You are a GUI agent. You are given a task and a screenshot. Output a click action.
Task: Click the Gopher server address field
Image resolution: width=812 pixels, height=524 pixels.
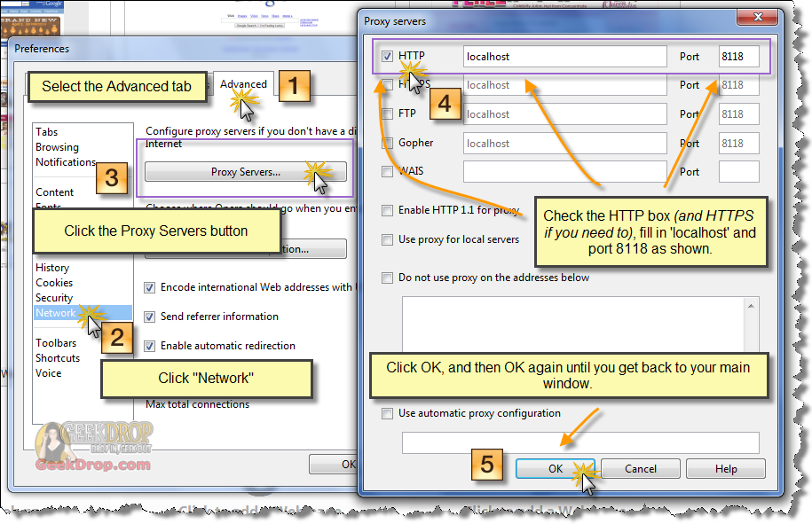coord(565,144)
